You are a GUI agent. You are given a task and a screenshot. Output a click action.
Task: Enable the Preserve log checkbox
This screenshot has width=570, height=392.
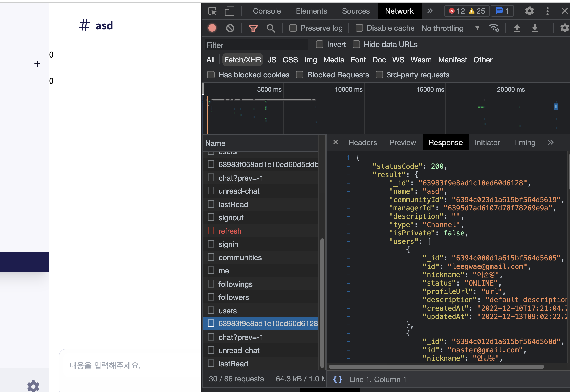(x=293, y=28)
